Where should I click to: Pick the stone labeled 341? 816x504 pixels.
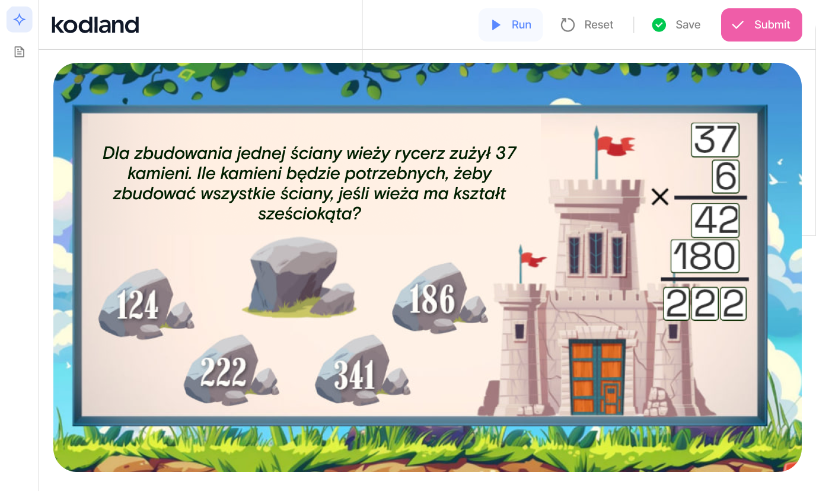pyautogui.click(x=356, y=373)
